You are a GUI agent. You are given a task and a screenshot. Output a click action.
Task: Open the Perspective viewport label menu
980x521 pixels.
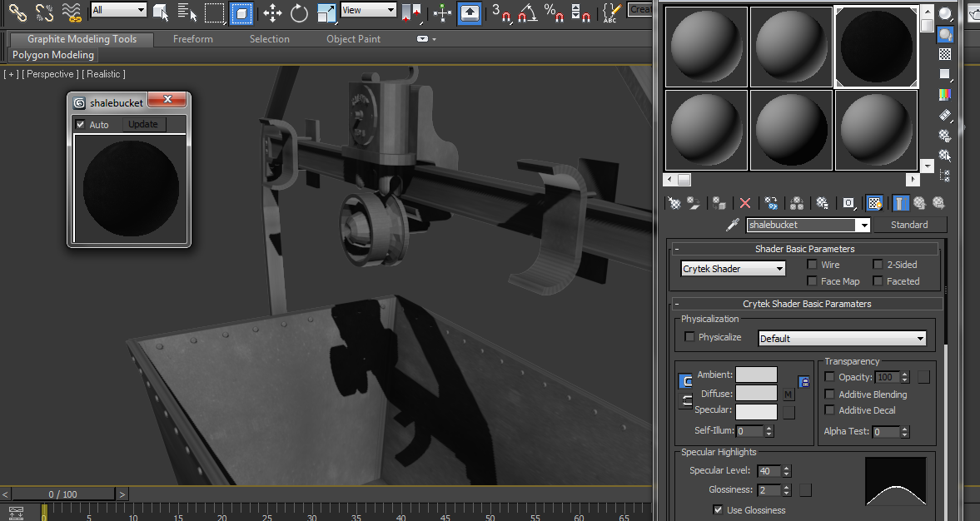coord(51,74)
